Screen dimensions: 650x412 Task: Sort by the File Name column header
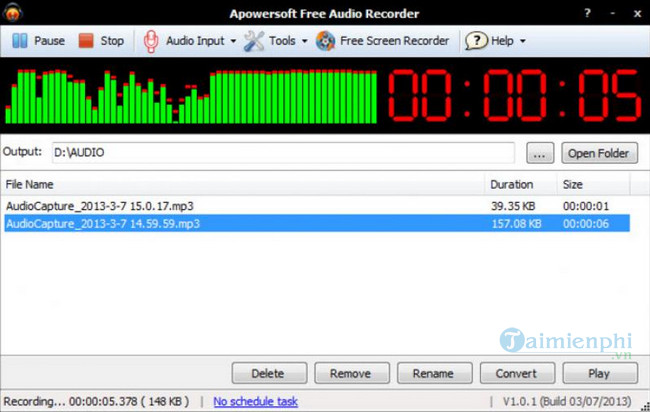coord(243,184)
